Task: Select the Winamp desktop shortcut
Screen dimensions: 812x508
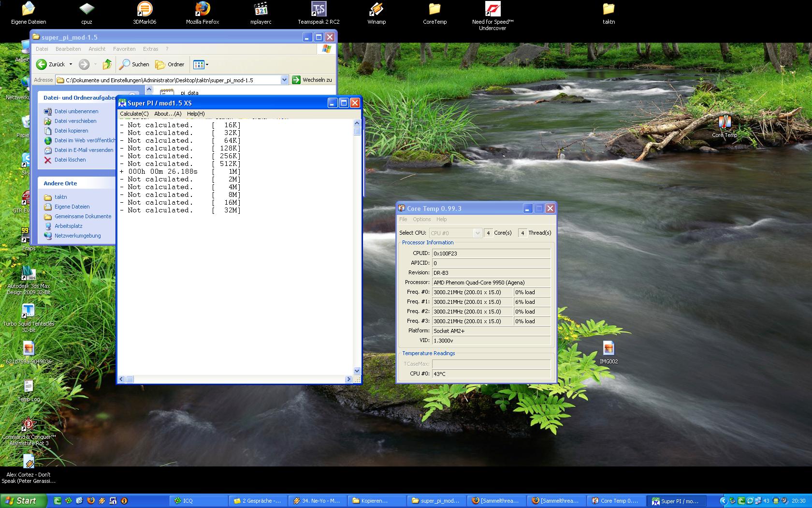Action: coord(377,13)
